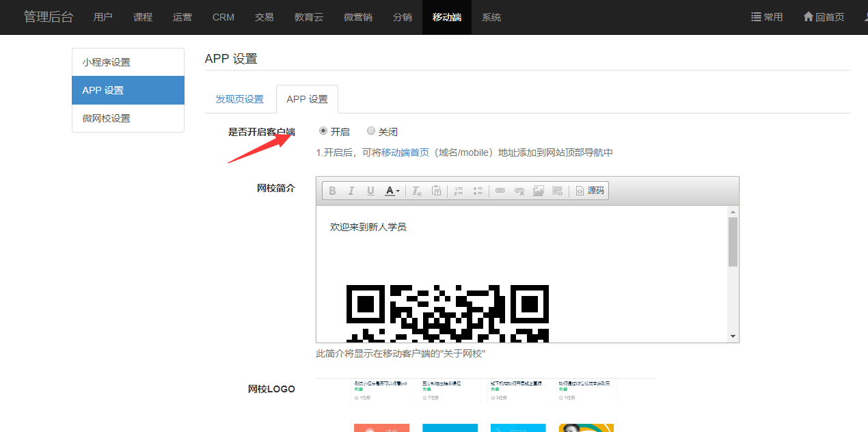This screenshot has width=868, height=432.
Task: Click the insert image icon
Action: 539,191
